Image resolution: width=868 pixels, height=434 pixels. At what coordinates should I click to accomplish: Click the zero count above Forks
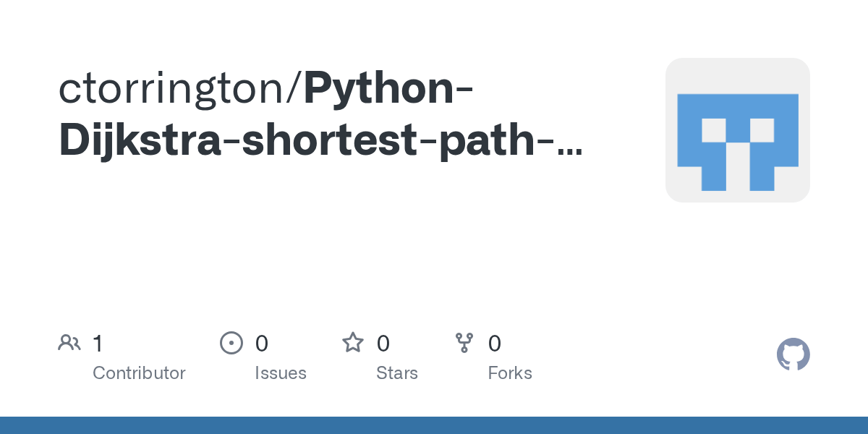[x=495, y=343]
